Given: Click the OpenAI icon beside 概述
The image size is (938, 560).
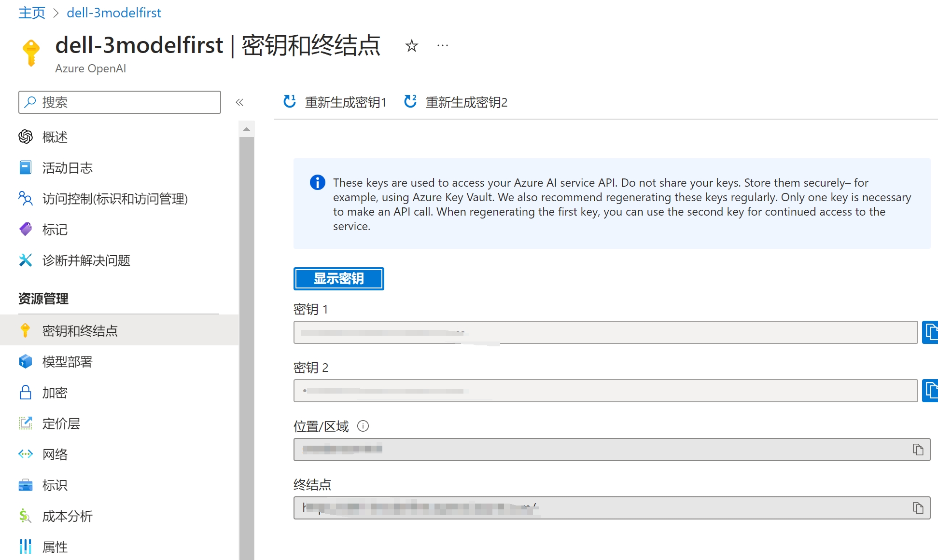Looking at the screenshot, I should click(x=26, y=137).
